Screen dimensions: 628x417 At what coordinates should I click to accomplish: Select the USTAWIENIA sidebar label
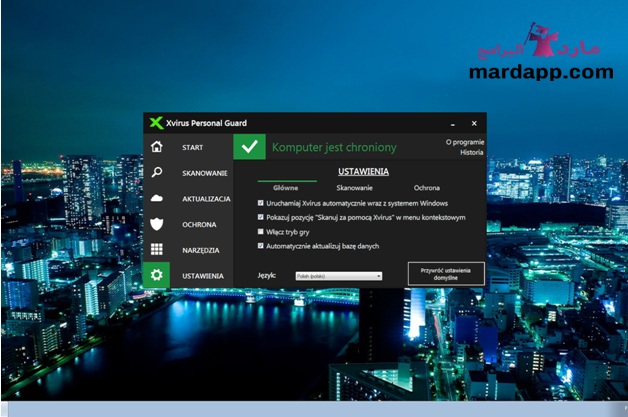coord(203,276)
